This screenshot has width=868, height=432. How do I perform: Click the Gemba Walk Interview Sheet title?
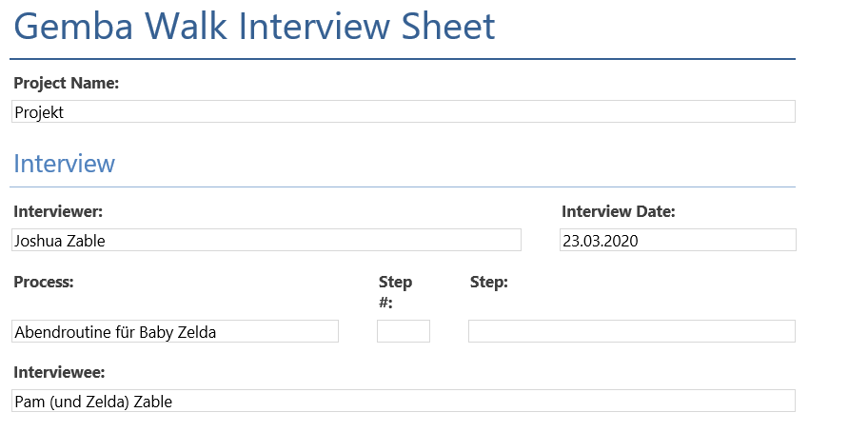[254, 26]
